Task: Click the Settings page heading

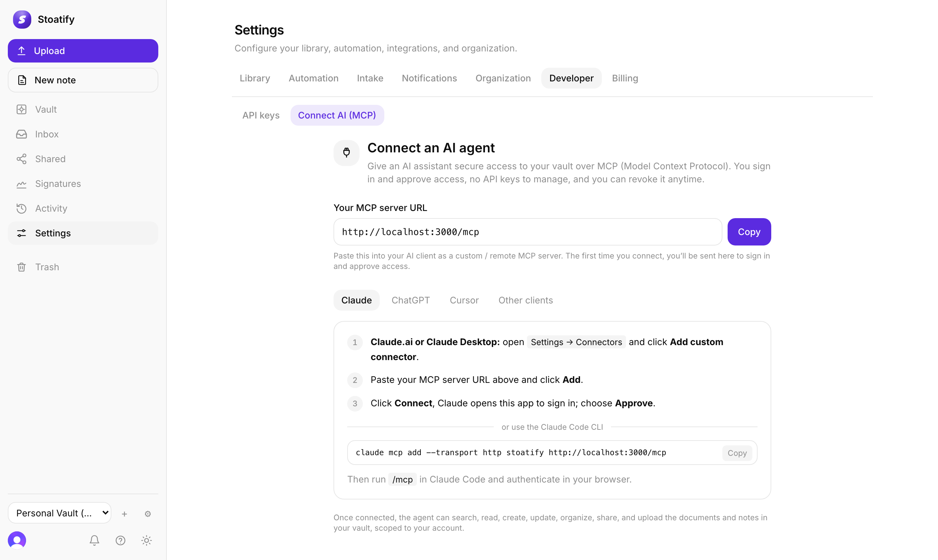Action: [x=259, y=30]
